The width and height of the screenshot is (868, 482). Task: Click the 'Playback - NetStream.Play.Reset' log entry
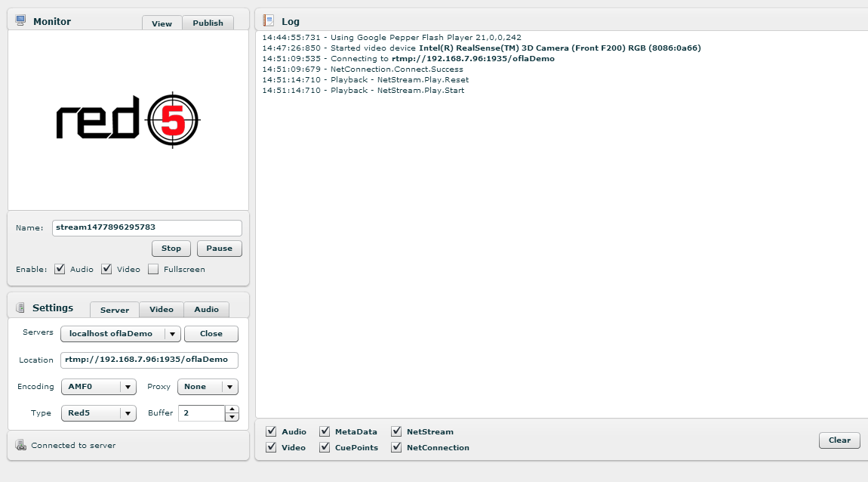(x=365, y=80)
